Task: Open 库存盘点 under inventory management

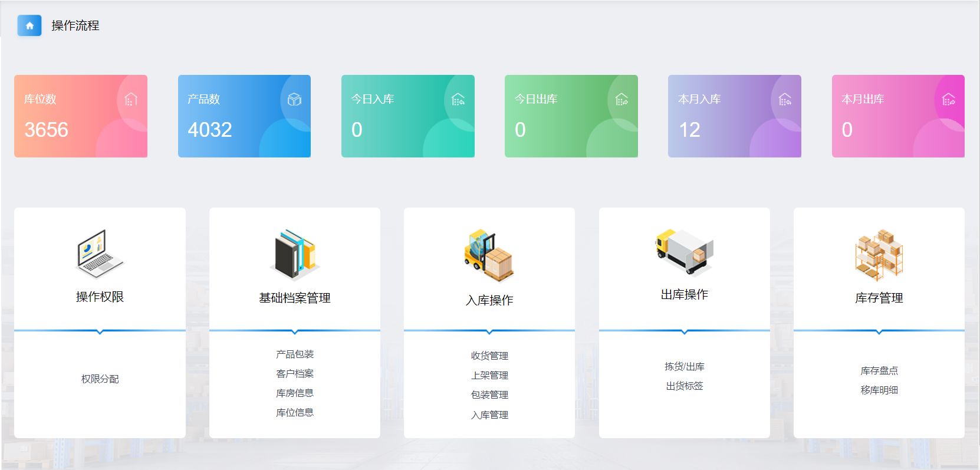Action: (x=879, y=370)
